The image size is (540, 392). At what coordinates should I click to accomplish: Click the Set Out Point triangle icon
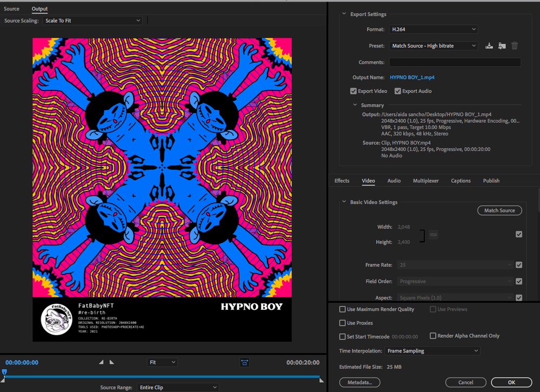point(112,362)
